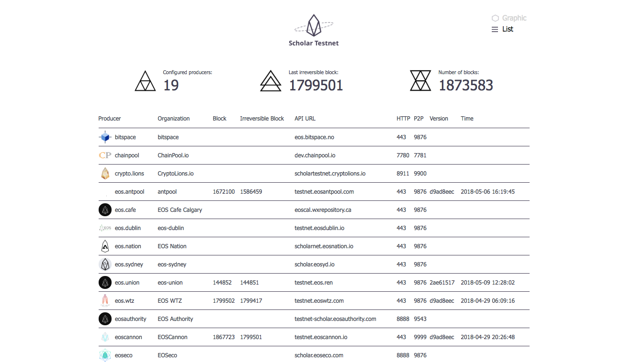Click the eoseco producer logo
Image resolution: width=622 pixels, height=364 pixels.
click(x=105, y=355)
